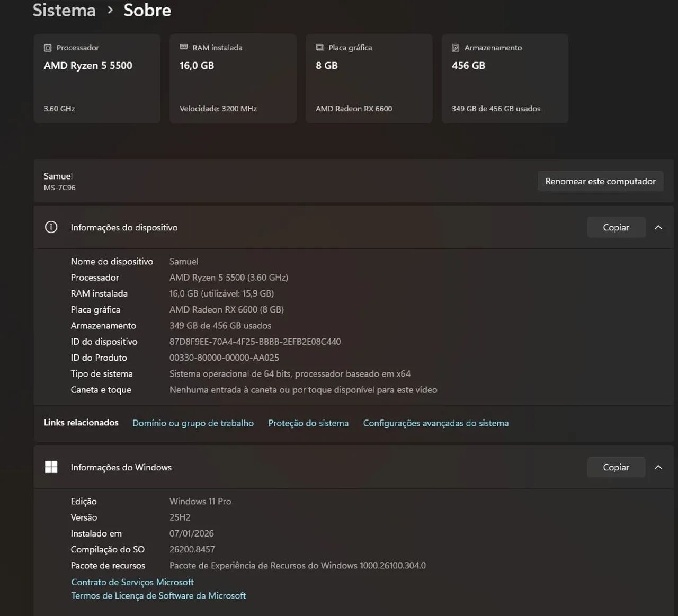The image size is (678, 616).
Task: Open Contrato de Serviços Microsoft link
Action: coord(132,582)
